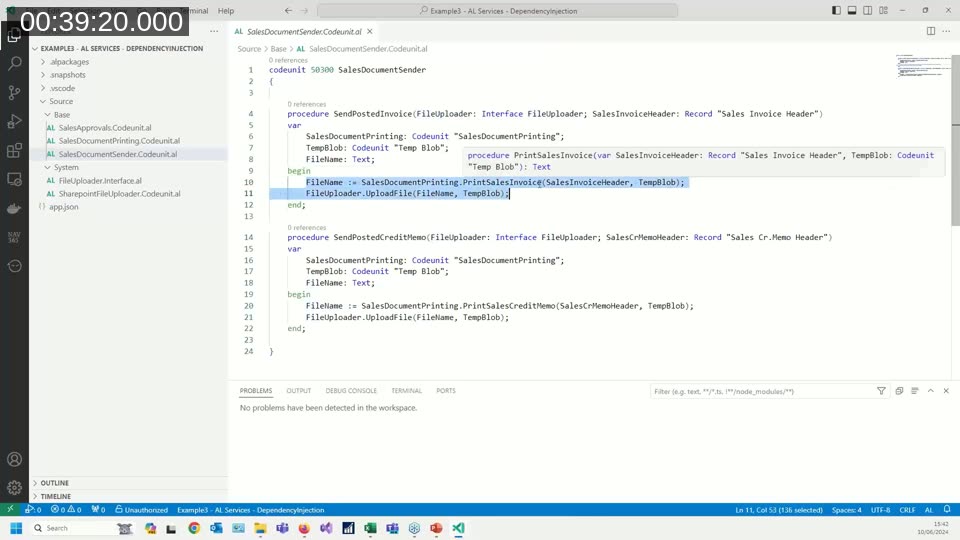Show notifications with the bell icon
This screenshot has height=540, width=960.
(x=947, y=509)
